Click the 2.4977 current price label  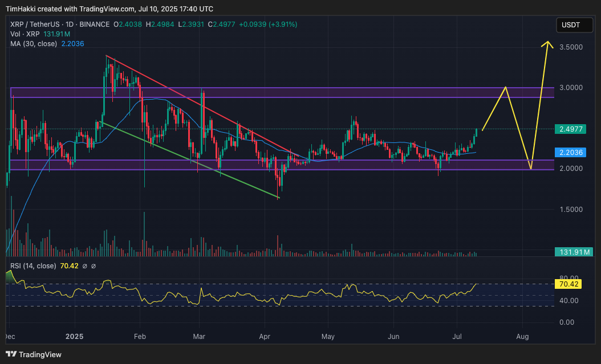(x=571, y=129)
